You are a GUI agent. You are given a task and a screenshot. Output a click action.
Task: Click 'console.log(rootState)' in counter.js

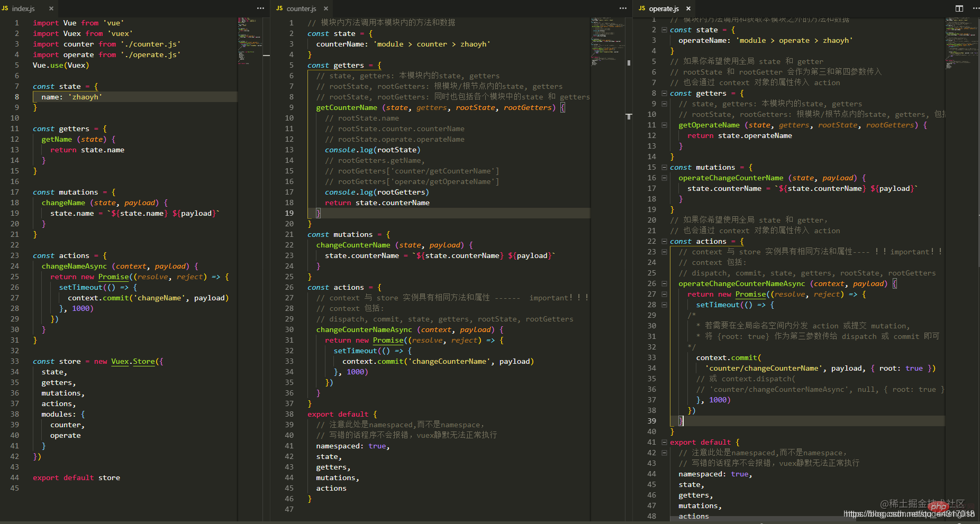coord(373,150)
